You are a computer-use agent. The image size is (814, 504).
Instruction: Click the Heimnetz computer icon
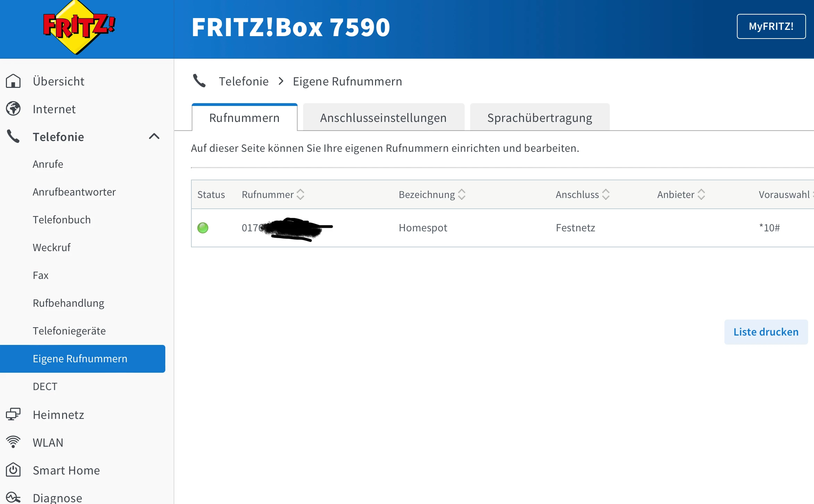pyautogui.click(x=13, y=414)
